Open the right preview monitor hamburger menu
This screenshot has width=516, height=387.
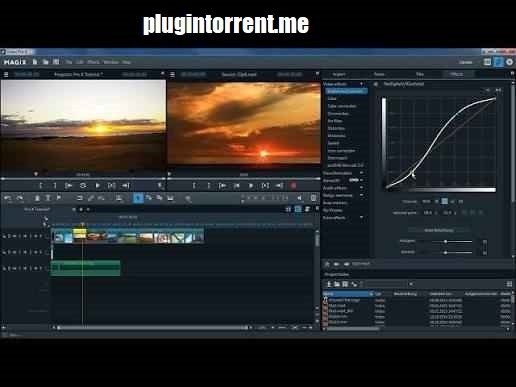click(172, 74)
